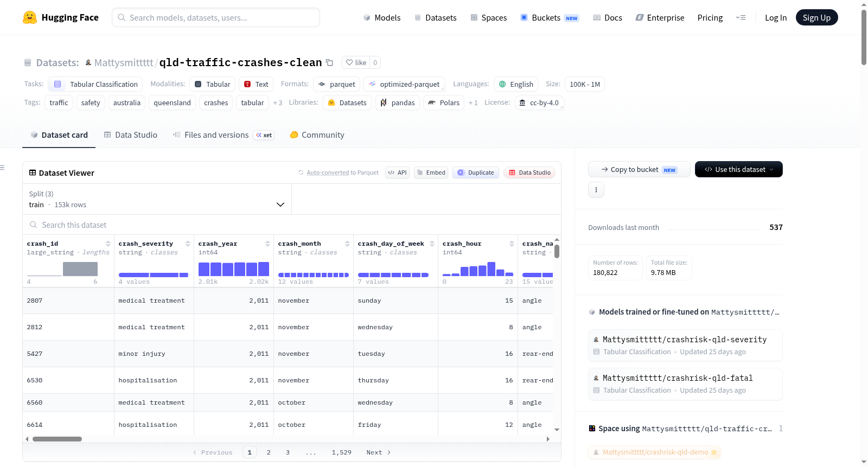Sort by the crash_day_of_week column arrows
Image resolution: width=868 pixels, height=467 pixels.
pos(432,244)
